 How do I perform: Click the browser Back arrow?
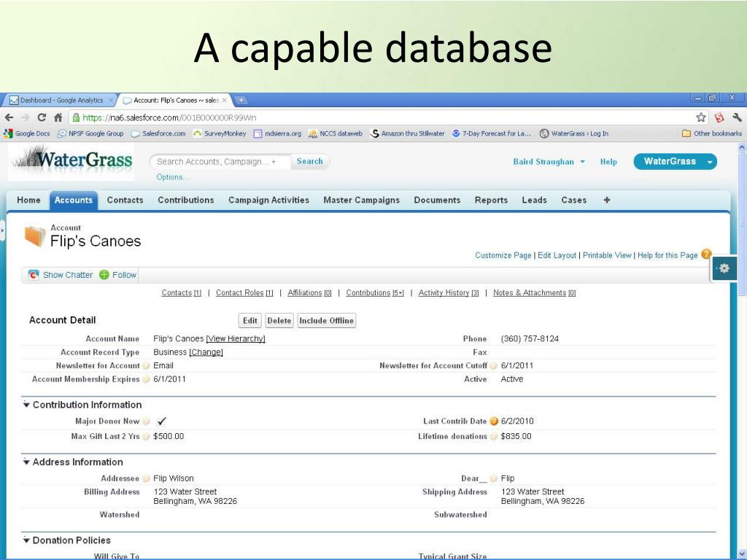coord(9,117)
